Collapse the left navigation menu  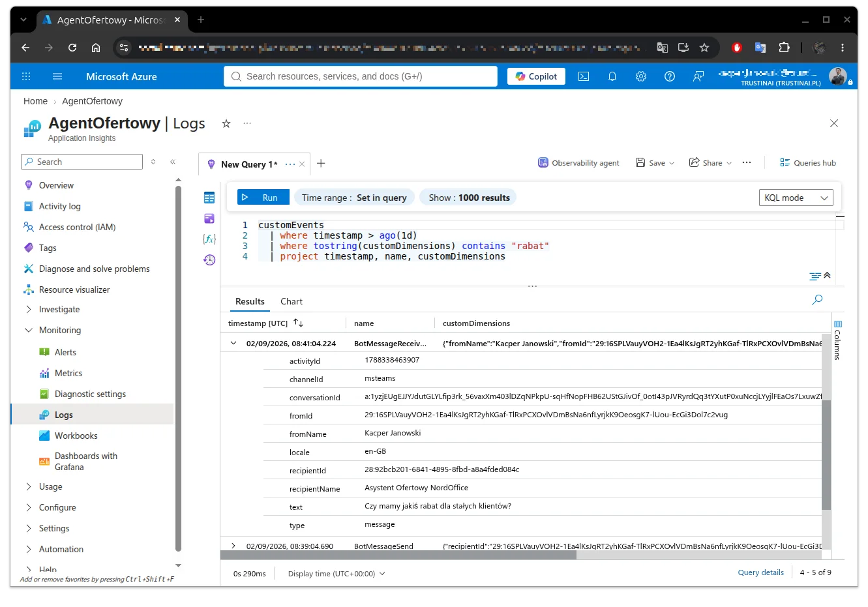tap(173, 162)
